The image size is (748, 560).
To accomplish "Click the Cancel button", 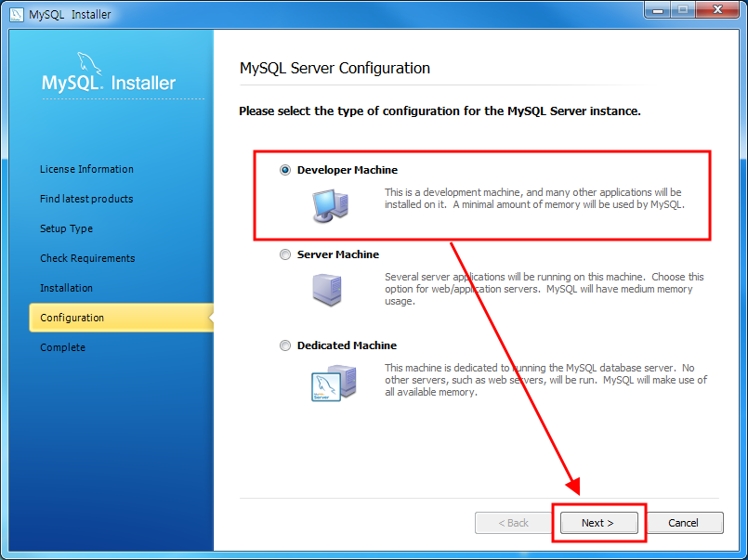I will click(x=683, y=523).
